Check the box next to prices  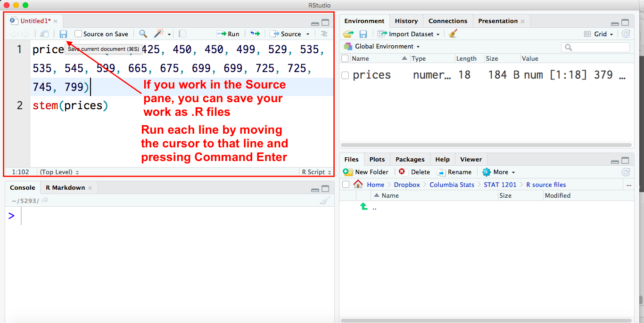[x=345, y=75]
